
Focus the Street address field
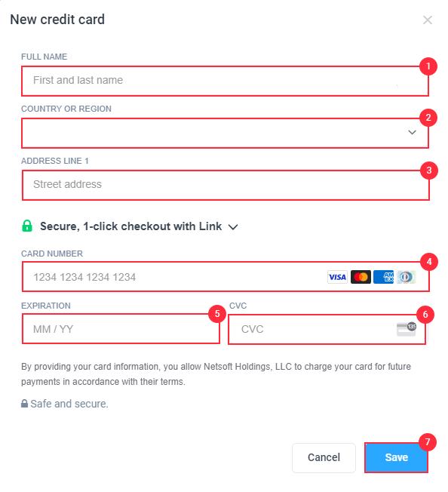click(226, 185)
